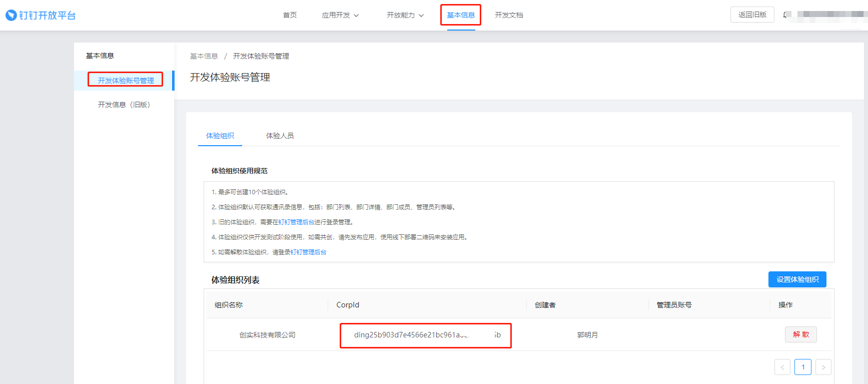Click 解散 for 创实科技有限公司
The image size is (868, 384).
pyautogui.click(x=800, y=334)
